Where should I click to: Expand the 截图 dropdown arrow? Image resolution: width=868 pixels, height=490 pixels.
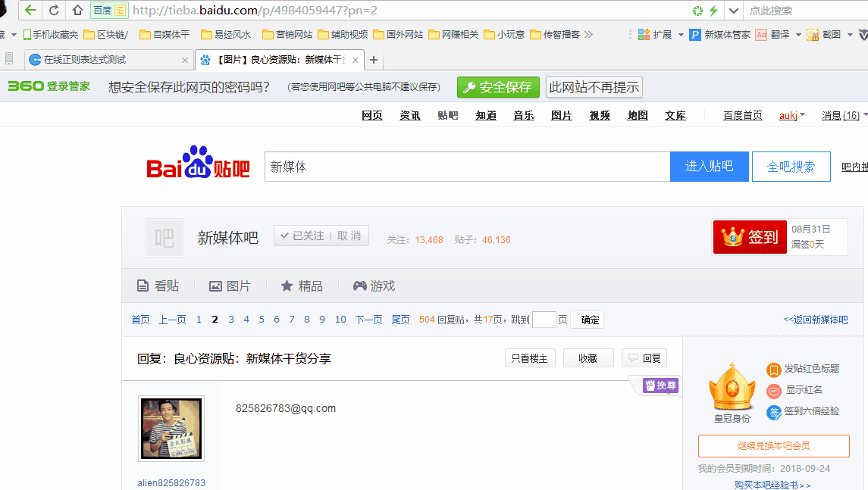pyautogui.click(x=850, y=35)
